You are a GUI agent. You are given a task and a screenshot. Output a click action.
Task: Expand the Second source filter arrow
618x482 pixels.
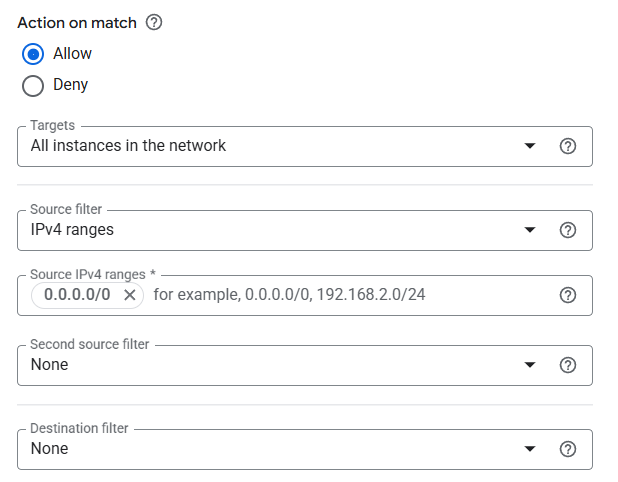point(530,365)
